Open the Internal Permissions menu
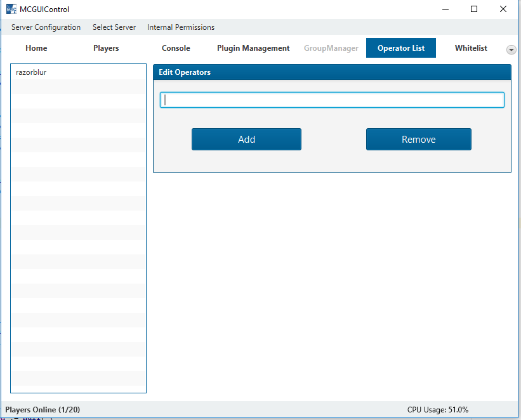Viewport: 521px width, 420px height. click(x=181, y=27)
